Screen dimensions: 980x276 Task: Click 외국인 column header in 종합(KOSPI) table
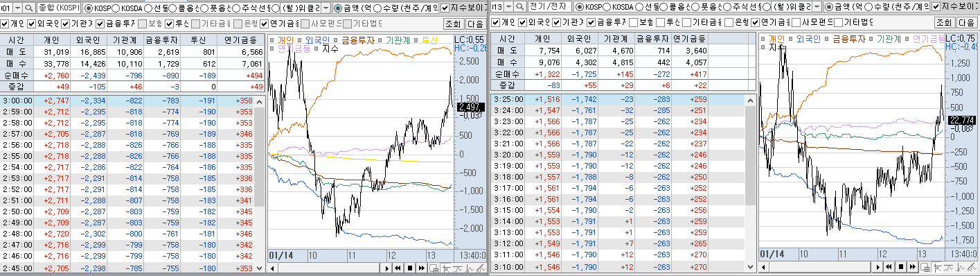click(89, 40)
